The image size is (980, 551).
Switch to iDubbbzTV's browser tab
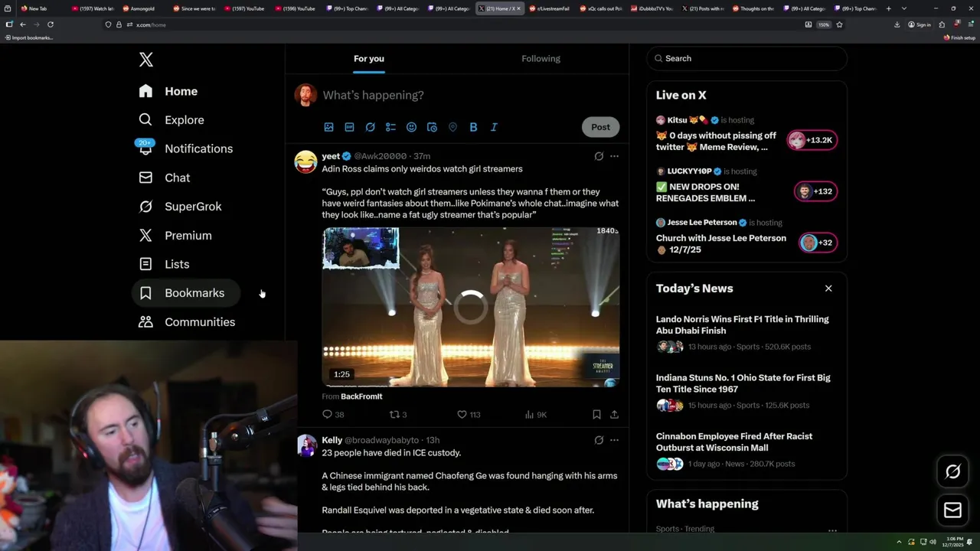pyautogui.click(x=652, y=8)
